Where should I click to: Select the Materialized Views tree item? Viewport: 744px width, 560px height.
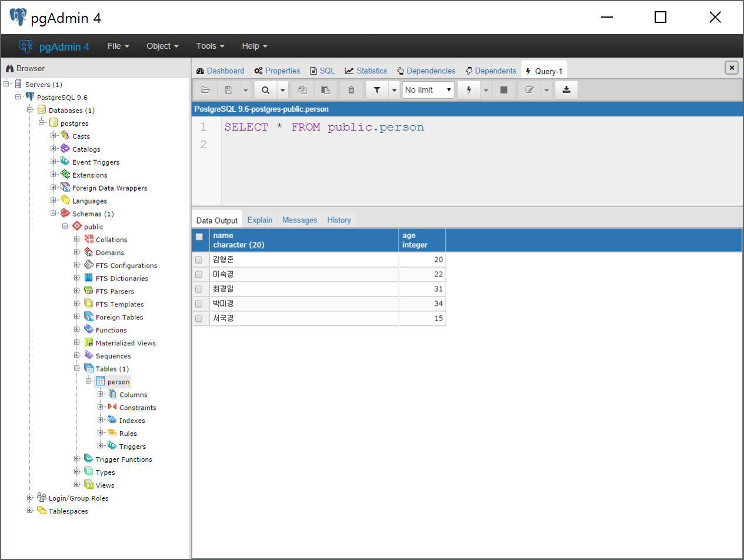tap(126, 343)
